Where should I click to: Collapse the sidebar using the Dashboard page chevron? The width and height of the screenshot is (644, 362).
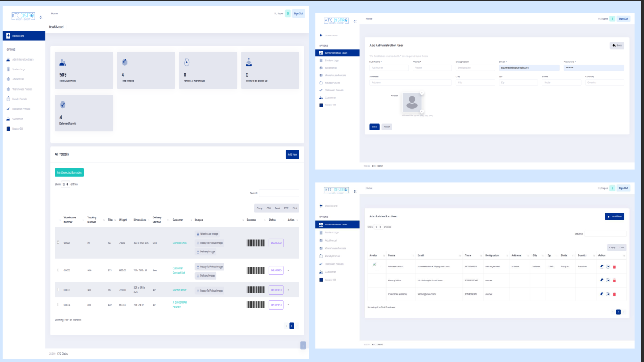coord(40,17)
